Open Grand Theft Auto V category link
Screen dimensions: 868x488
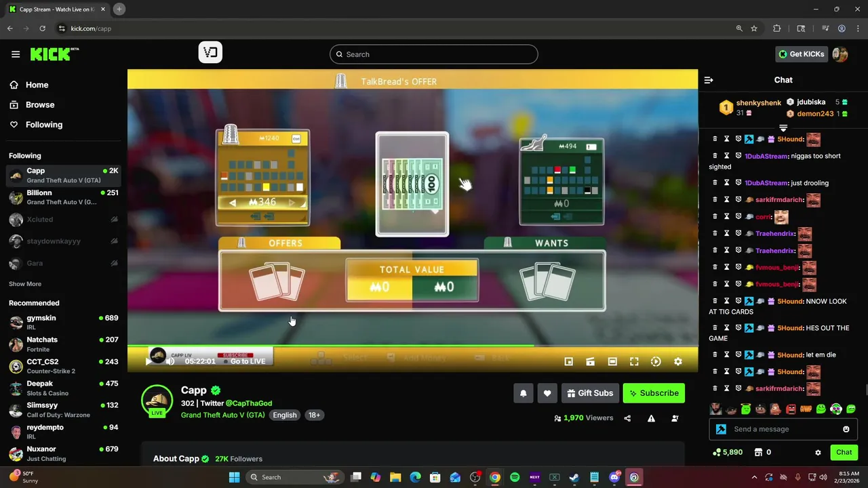click(222, 415)
